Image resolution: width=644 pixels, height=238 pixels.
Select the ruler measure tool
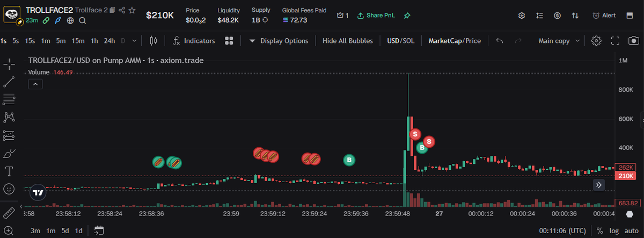pyautogui.click(x=9, y=213)
